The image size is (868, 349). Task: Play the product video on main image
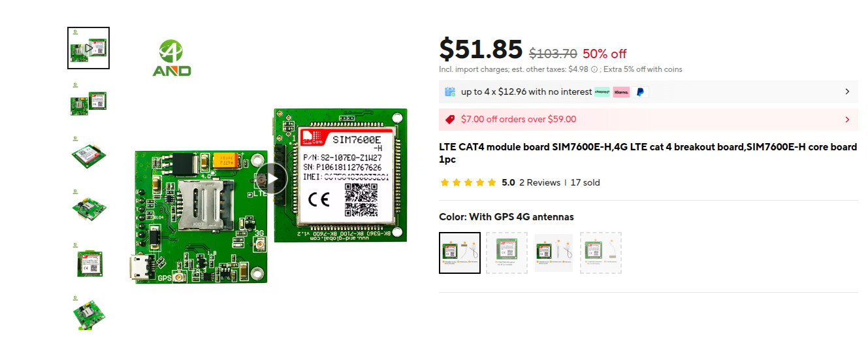(271, 178)
